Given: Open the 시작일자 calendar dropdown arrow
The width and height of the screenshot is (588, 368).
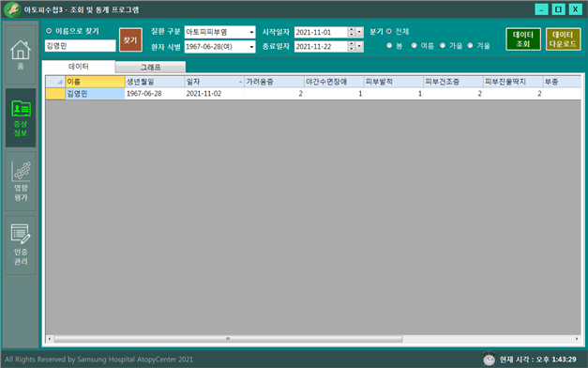Looking at the screenshot, I should coord(359,32).
